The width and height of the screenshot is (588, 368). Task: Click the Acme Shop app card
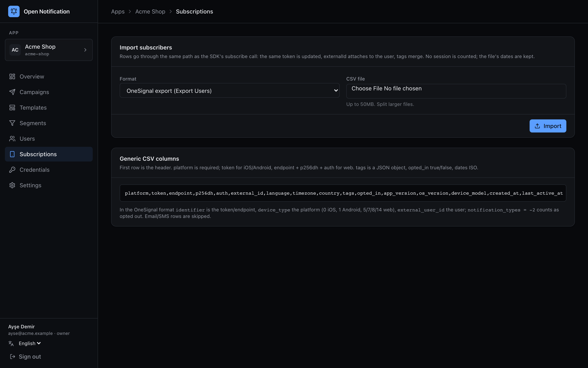click(x=49, y=50)
